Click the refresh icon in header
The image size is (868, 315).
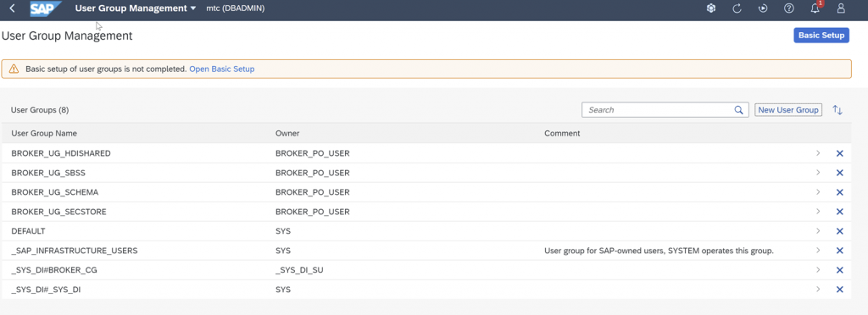[x=737, y=8]
